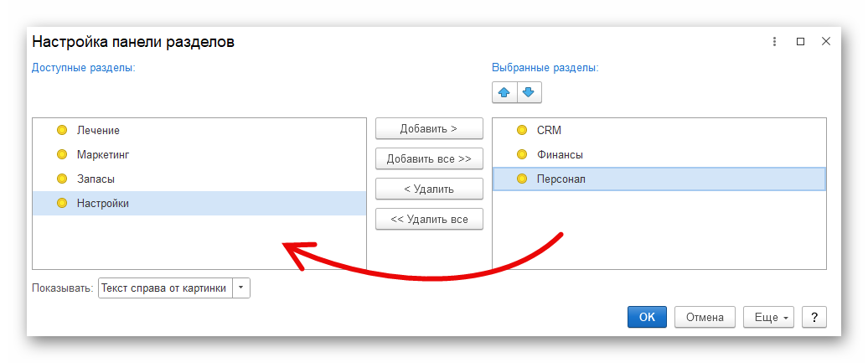Click << Удалить все button
Image resolution: width=868 pixels, height=363 pixels.
tap(429, 219)
